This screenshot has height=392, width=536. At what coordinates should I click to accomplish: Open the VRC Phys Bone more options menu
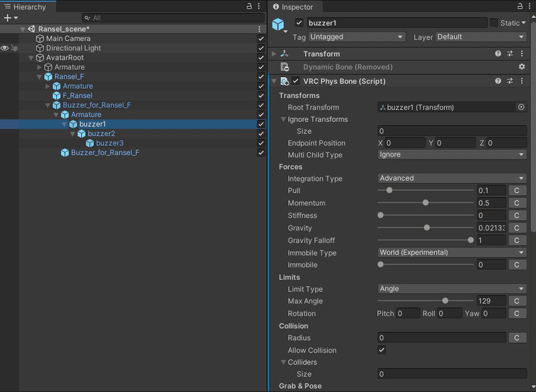(522, 80)
